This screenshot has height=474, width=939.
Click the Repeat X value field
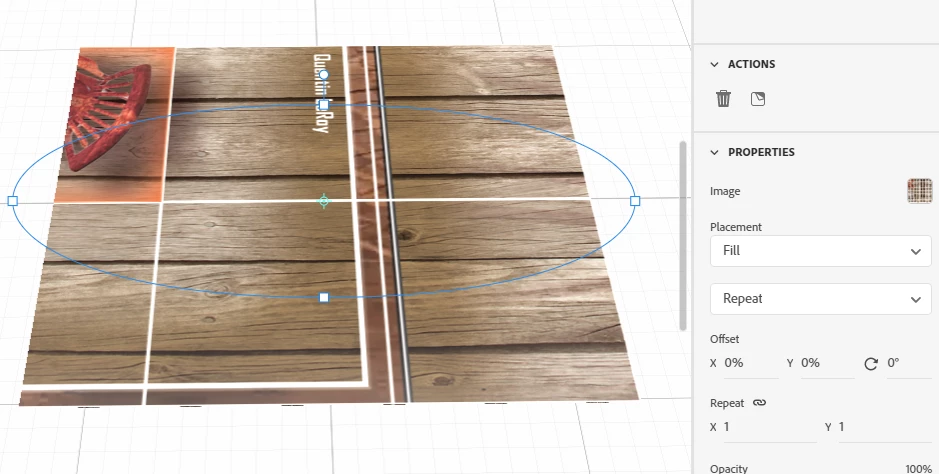770,427
